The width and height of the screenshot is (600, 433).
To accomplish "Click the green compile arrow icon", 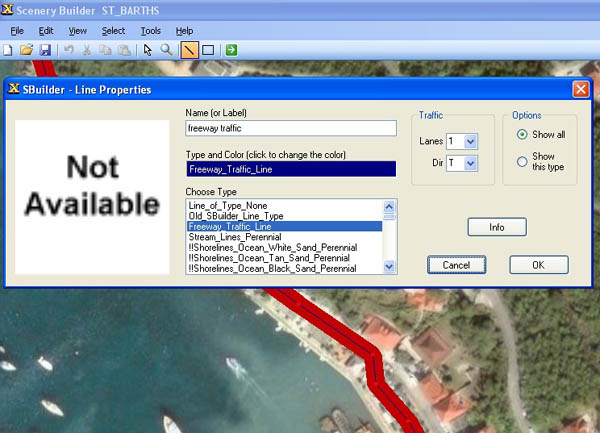I will 231,50.
